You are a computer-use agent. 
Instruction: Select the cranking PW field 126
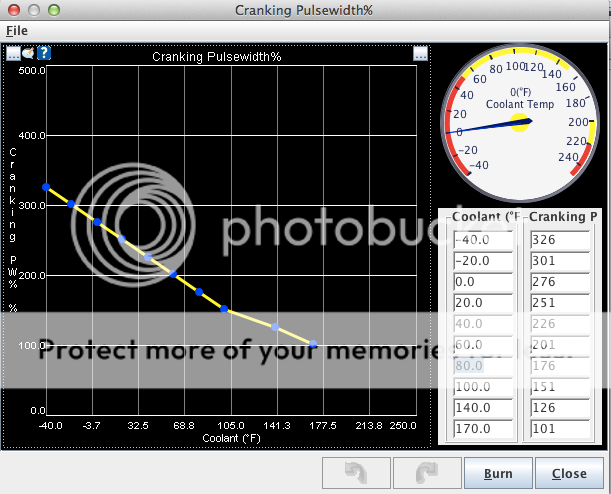click(560, 408)
